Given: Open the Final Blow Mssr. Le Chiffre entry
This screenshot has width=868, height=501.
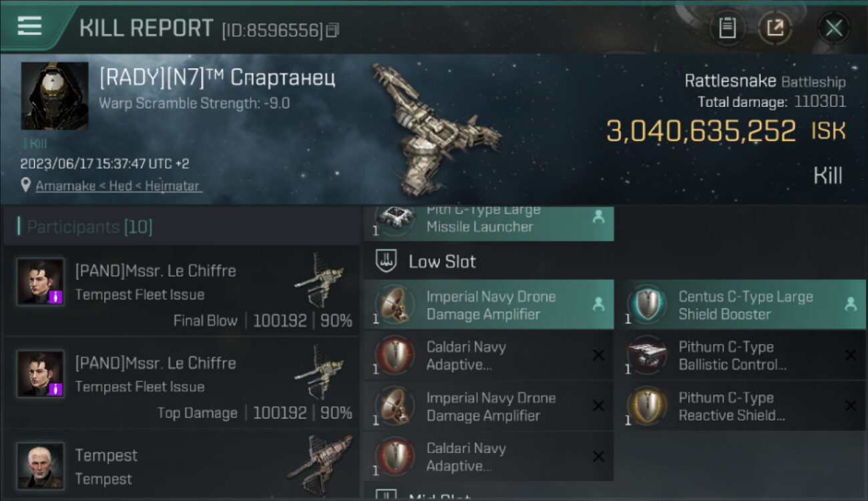Looking at the screenshot, I should [182, 291].
